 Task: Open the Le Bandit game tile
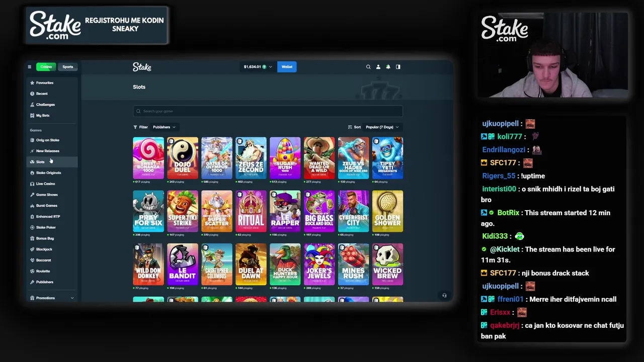click(183, 264)
